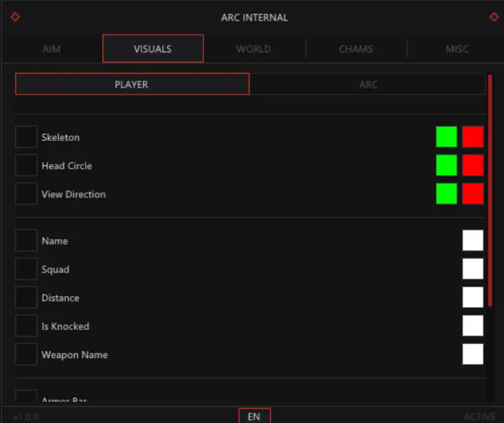Viewport: 504px width, 423px height.
Task: Select the PLAYER sub-tab
Action: [x=132, y=84]
